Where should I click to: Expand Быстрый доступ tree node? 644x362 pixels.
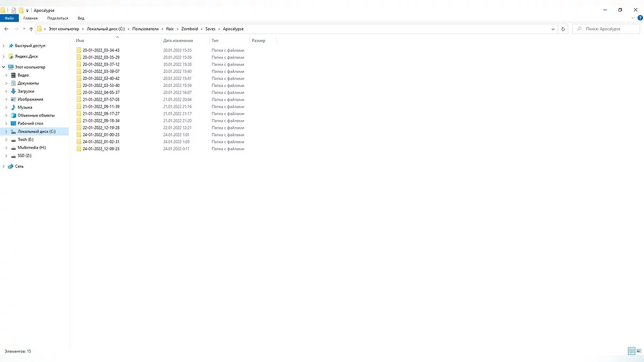pyautogui.click(x=4, y=46)
